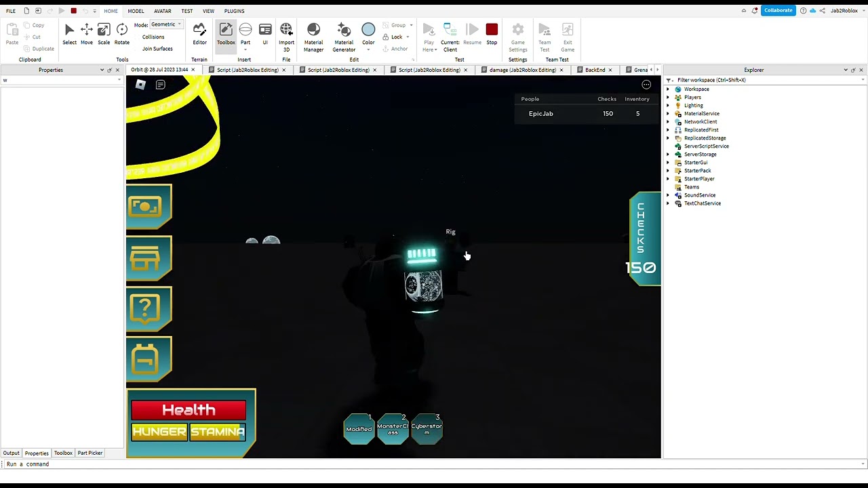
Task: Open the Part dropdown arrow
Action: pyautogui.click(x=245, y=49)
